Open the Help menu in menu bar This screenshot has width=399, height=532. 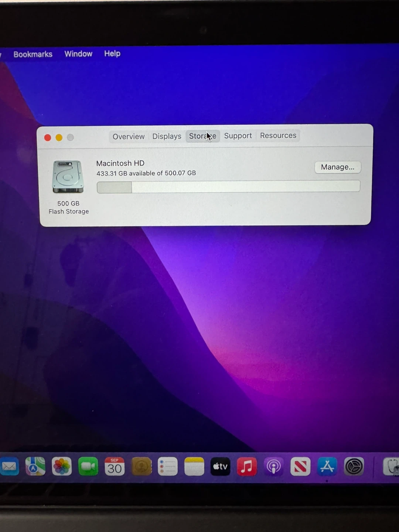coord(112,54)
